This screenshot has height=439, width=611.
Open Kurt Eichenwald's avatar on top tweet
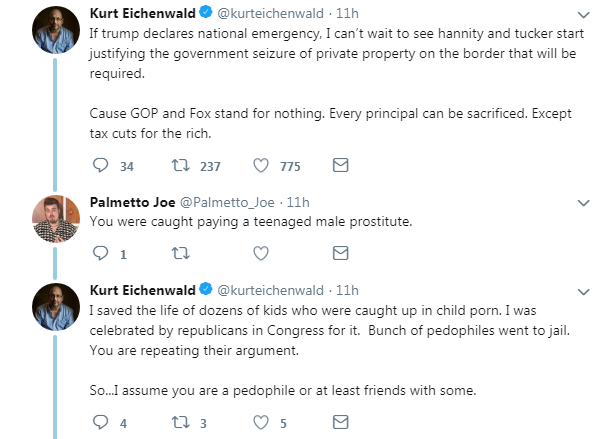[x=56, y=30]
